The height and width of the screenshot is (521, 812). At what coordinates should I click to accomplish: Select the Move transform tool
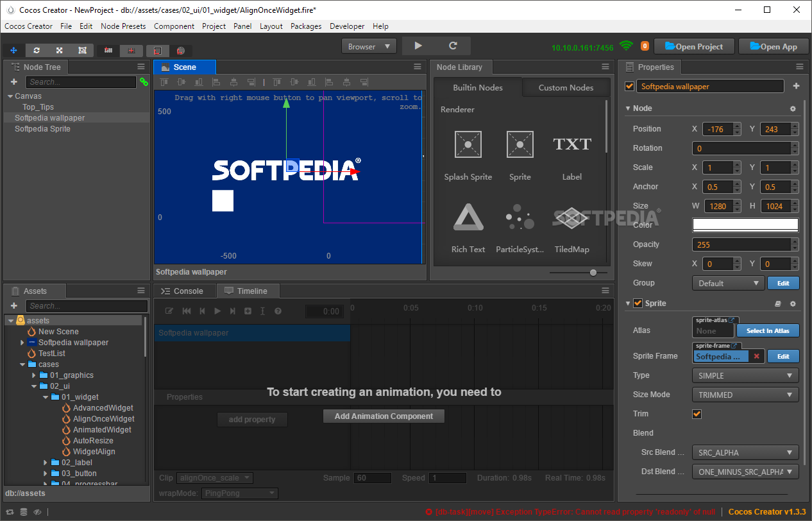[13, 51]
